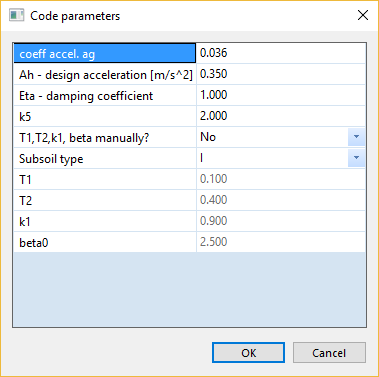This screenshot has height=377, width=379.
Task: Open the Subsoil type dropdown arrow
Action: coord(356,158)
